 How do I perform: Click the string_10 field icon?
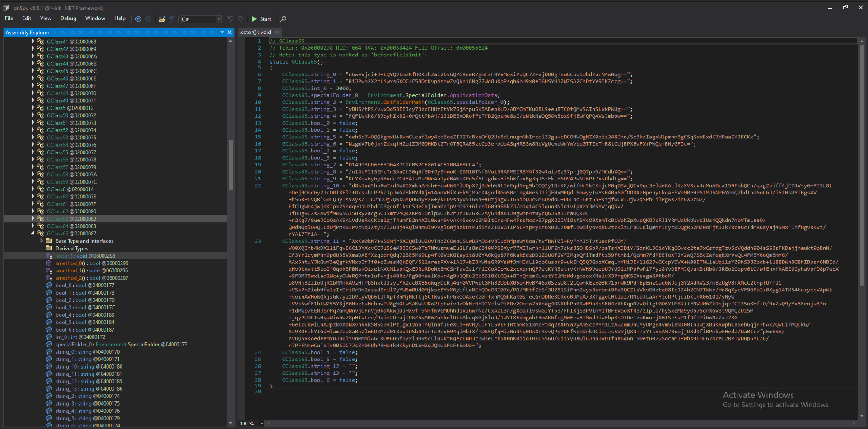49,367
